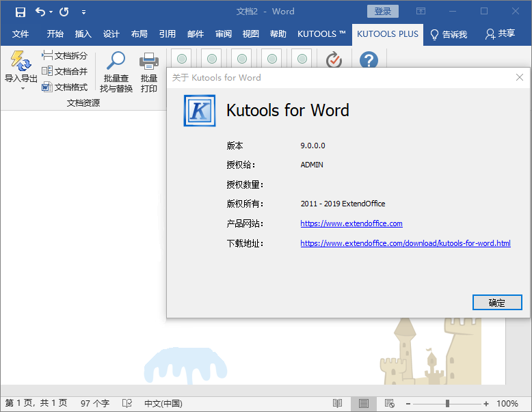Image resolution: width=532 pixels, height=412 pixels.
Task: Click the Redo/Repeat icon
Action: 64,12
